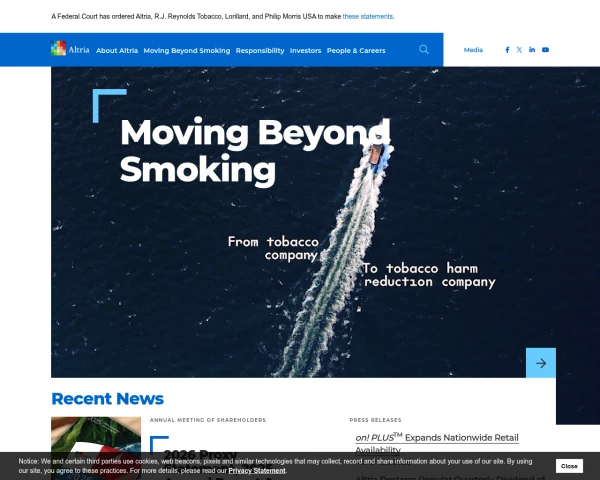The width and height of the screenshot is (600, 480).
Task: Select the Recent News heading
Action: (x=108, y=398)
